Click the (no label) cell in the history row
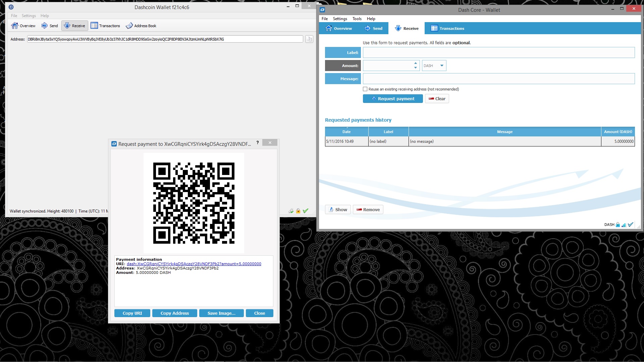Screen dimensions: 644x362 [388, 141]
